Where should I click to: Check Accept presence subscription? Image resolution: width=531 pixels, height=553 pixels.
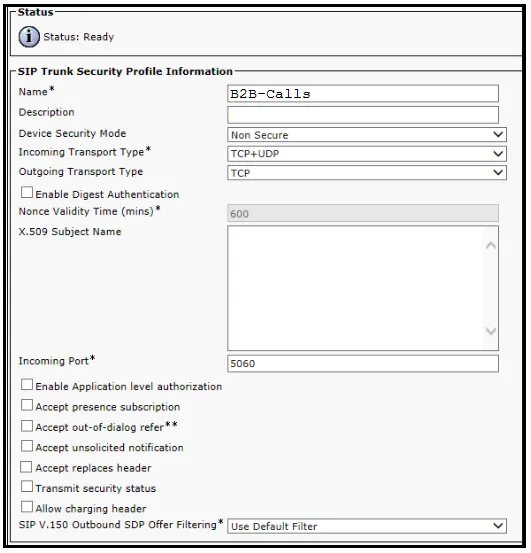point(27,405)
